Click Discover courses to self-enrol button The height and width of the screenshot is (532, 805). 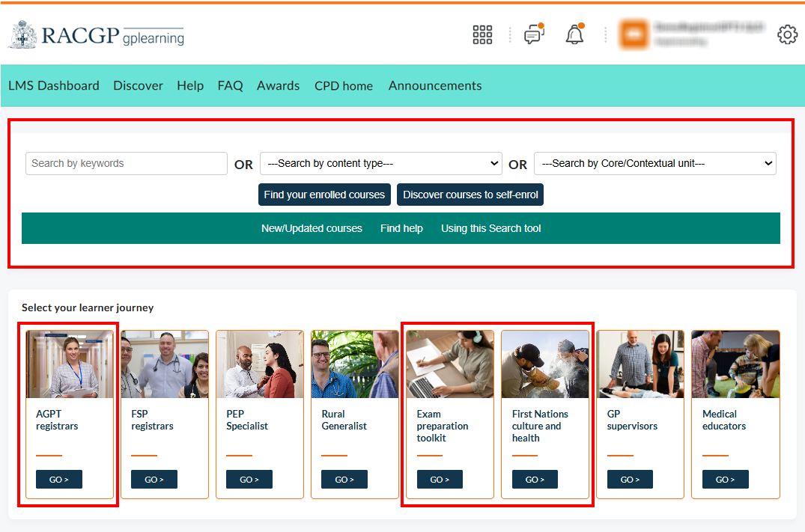coord(470,195)
